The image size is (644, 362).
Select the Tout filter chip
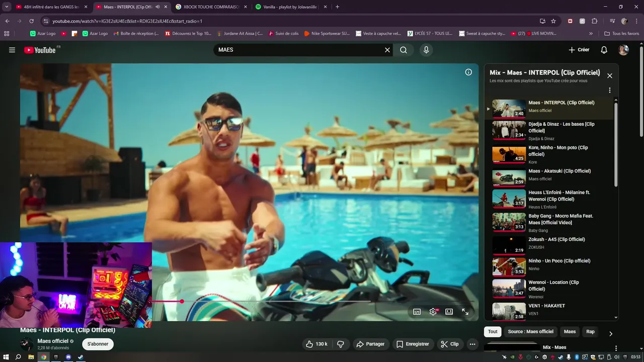point(493,331)
